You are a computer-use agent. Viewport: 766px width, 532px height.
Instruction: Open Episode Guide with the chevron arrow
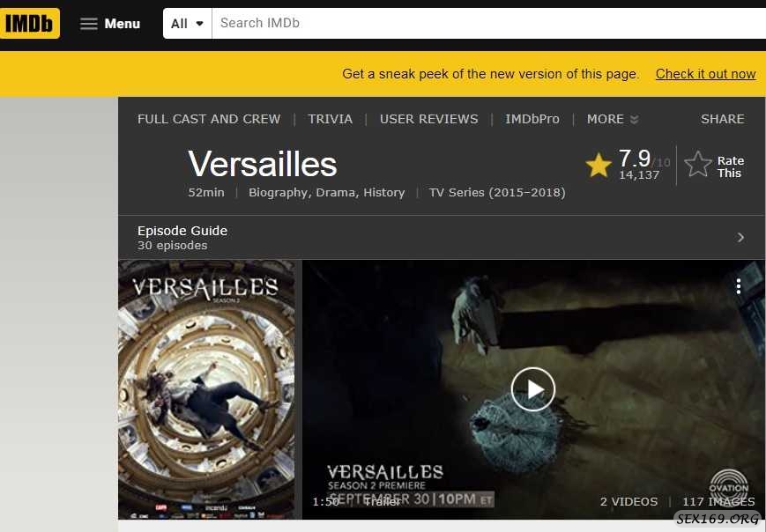click(740, 237)
